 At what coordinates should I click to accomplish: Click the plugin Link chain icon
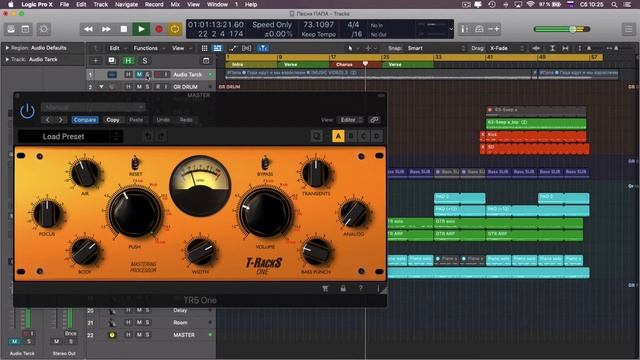374,120
